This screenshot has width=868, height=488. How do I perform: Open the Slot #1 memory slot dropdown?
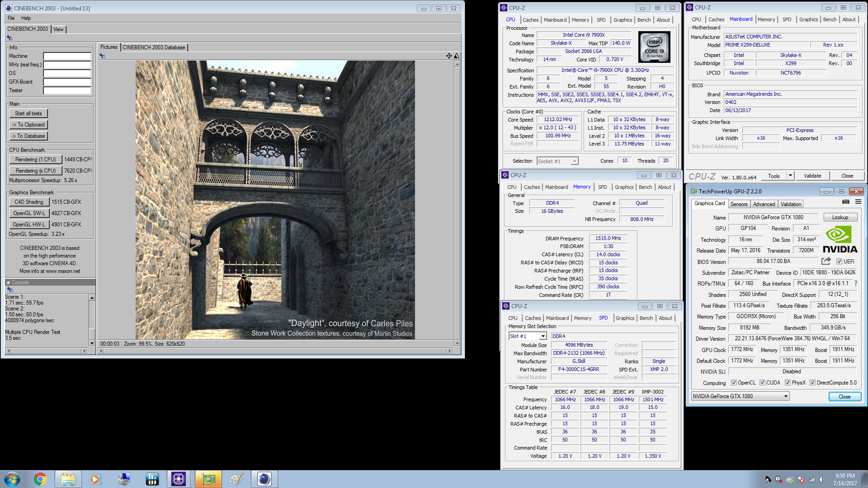pyautogui.click(x=528, y=336)
